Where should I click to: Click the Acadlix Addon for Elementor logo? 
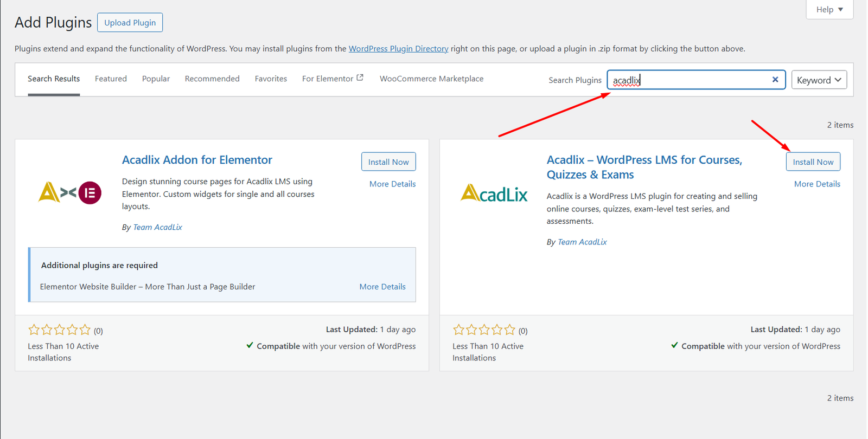(x=70, y=192)
